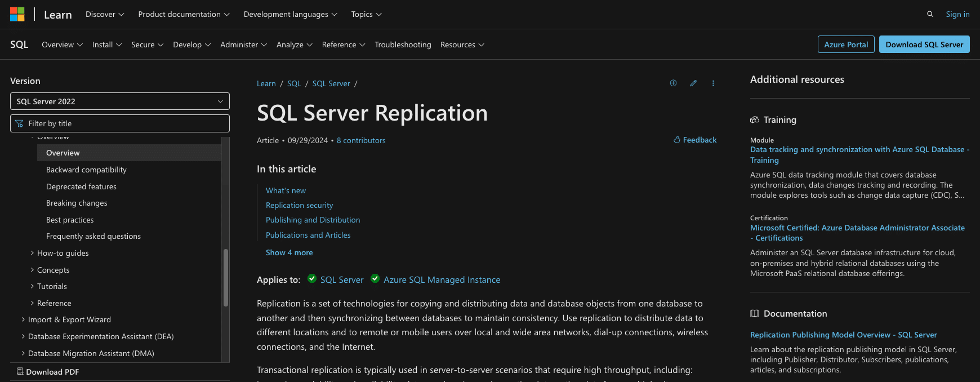Viewport: 980px width, 382px height.
Task: Jump to Publishing and Distribution section
Action: pos(313,220)
